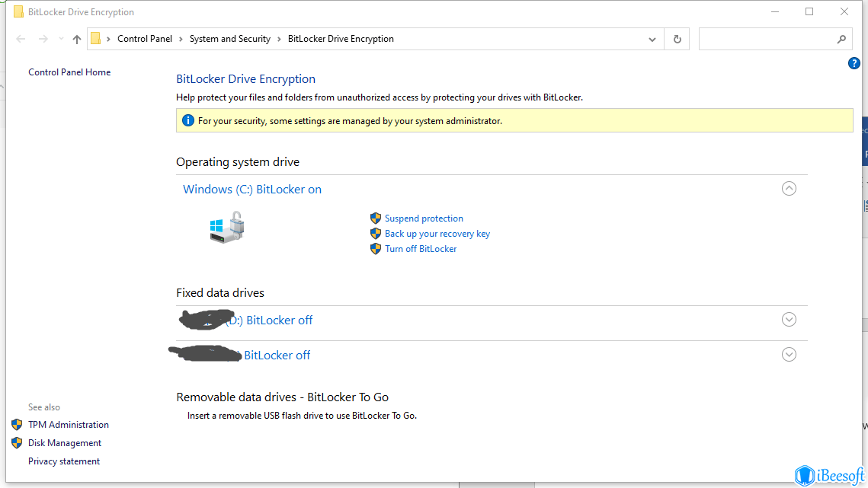Click the Windows C: drive lock icon
Image resolution: width=868 pixels, height=488 pixels.
tap(227, 227)
